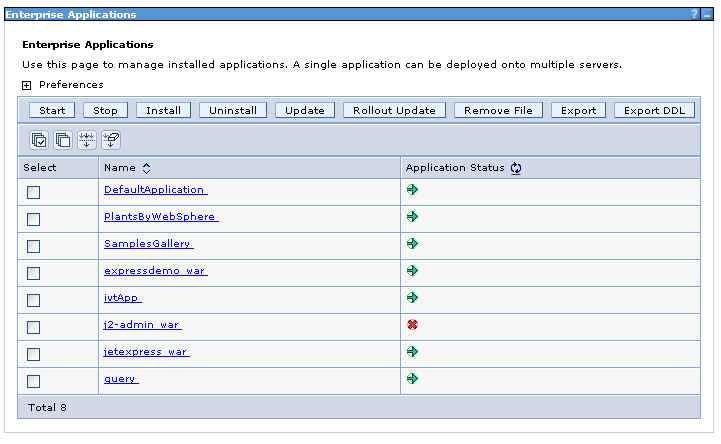Open the SamplesGallery application link

point(148,243)
